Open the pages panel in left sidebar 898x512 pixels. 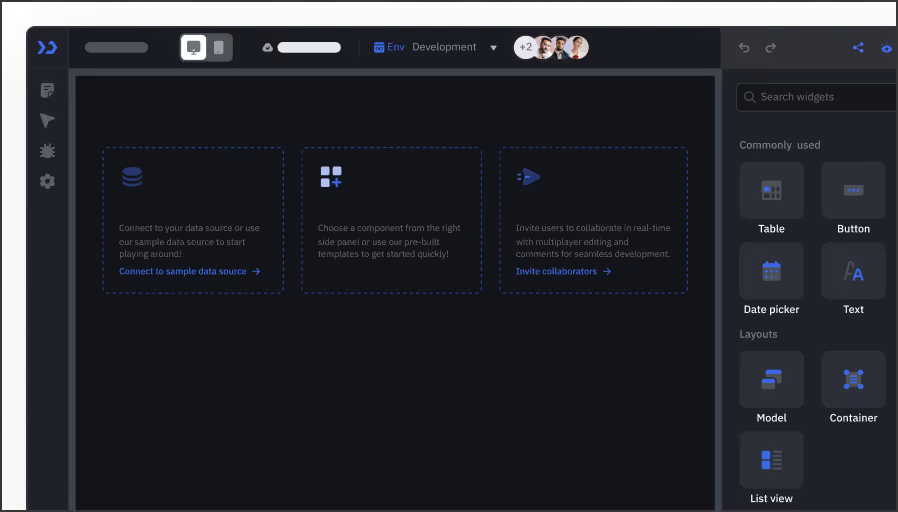pos(47,91)
